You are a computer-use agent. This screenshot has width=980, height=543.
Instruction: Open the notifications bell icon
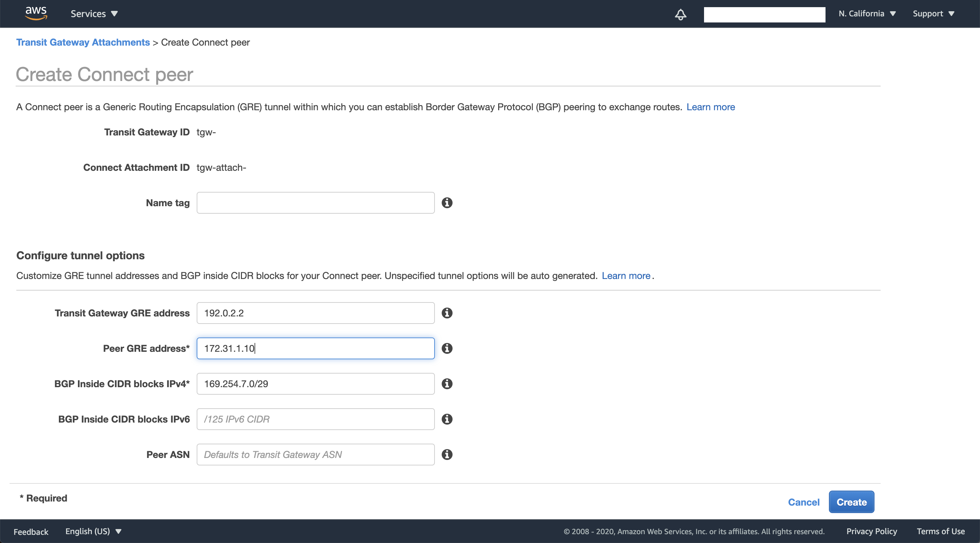click(680, 14)
